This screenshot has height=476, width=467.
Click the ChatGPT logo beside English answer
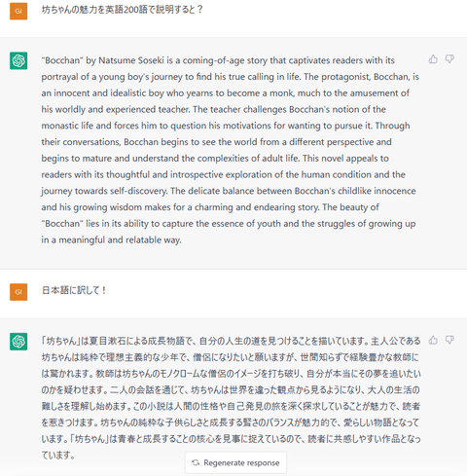[18, 60]
